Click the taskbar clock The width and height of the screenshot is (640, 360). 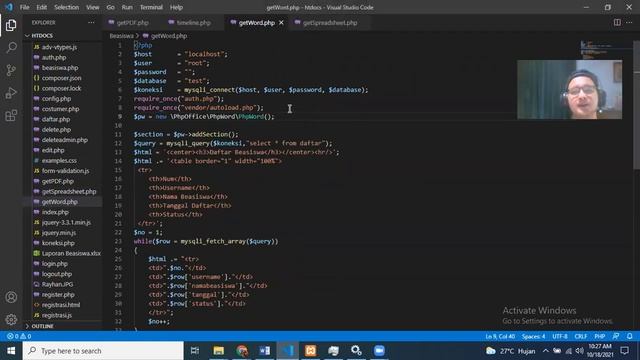click(600, 351)
